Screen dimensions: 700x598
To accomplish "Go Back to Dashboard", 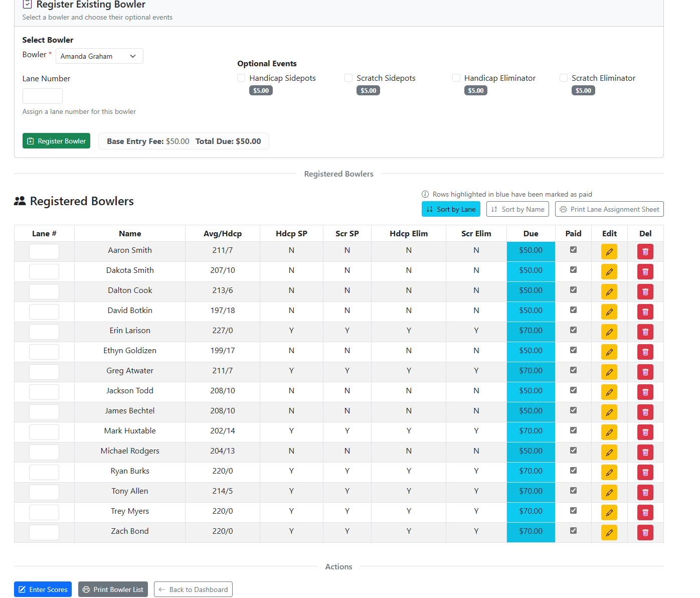I will click(x=193, y=589).
